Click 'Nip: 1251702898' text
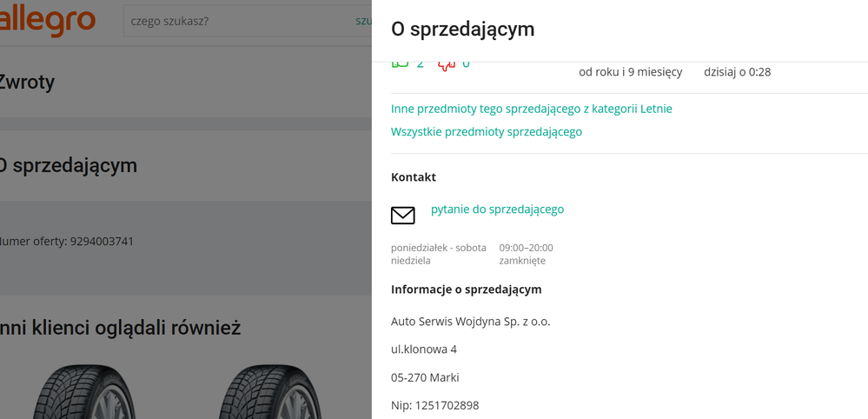Viewport: 868px width, 419px height. coord(434,405)
